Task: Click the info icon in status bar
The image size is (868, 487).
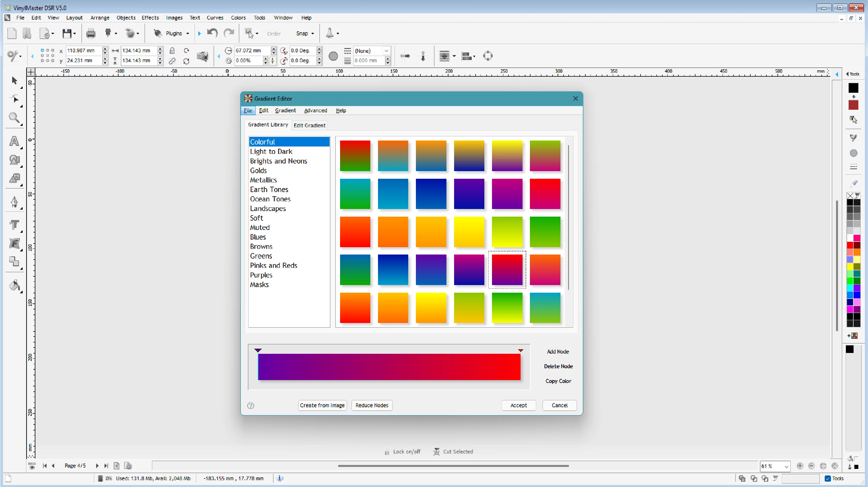Action: point(280,478)
